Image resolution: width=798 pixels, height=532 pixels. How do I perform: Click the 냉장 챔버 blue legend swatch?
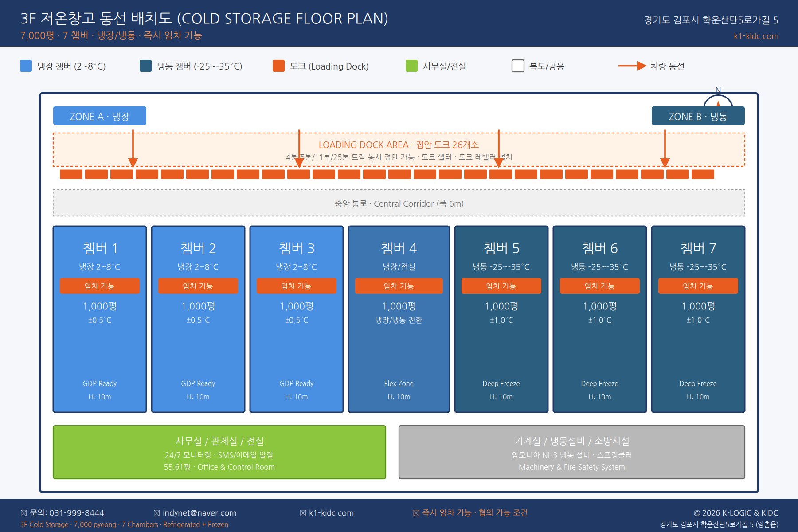[x=26, y=66]
